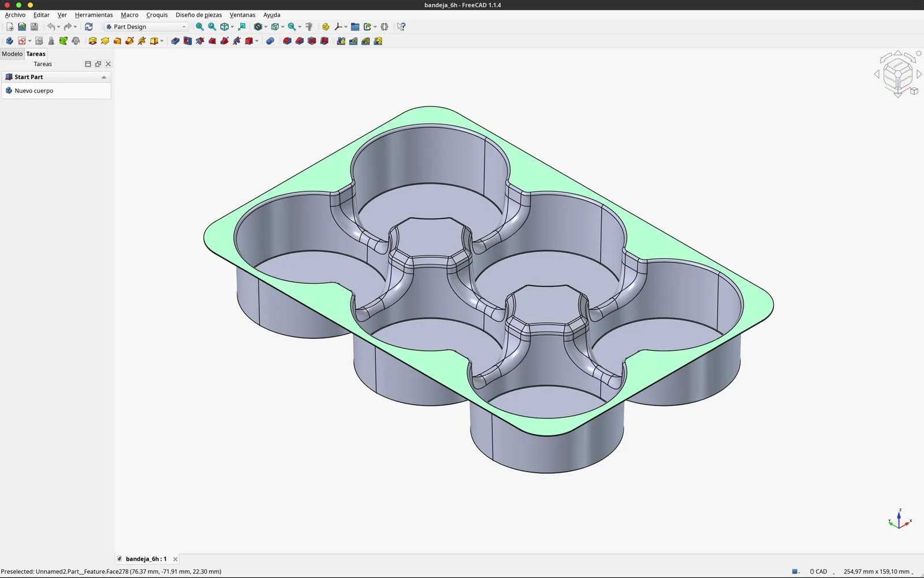Open the Croquis menu

coord(157,15)
